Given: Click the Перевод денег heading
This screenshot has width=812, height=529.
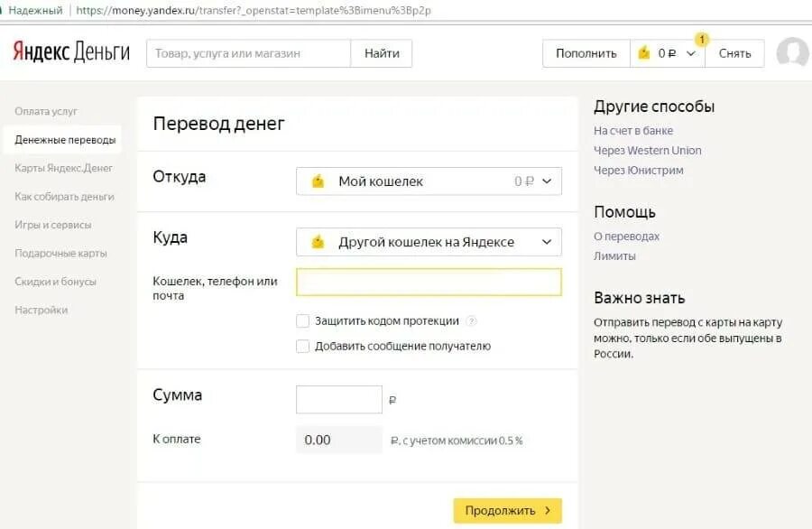Looking at the screenshot, I should pyautogui.click(x=218, y=124).
